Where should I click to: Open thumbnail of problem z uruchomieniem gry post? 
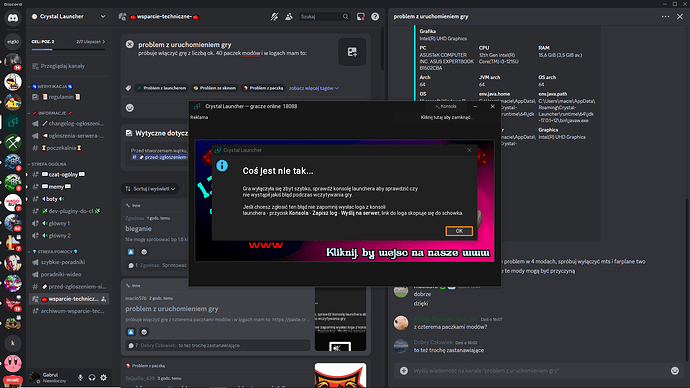[340, 319]
